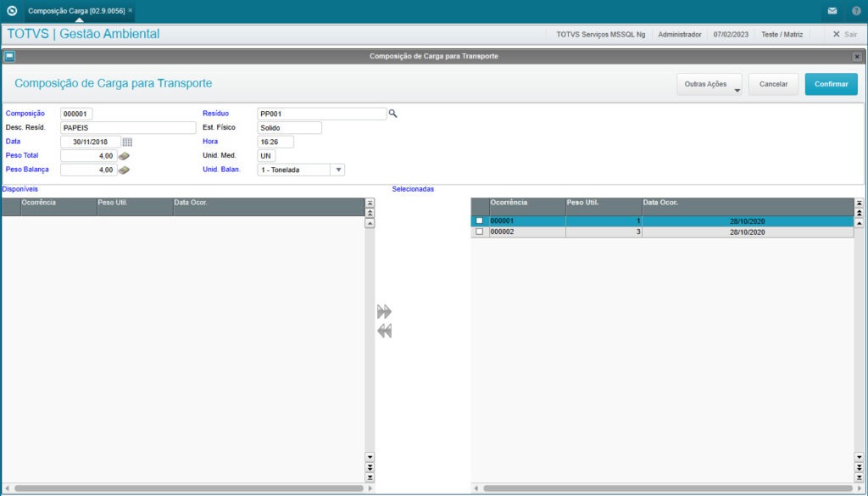
Task: Open the mail messages icon
Action: [x=832, y=10]
